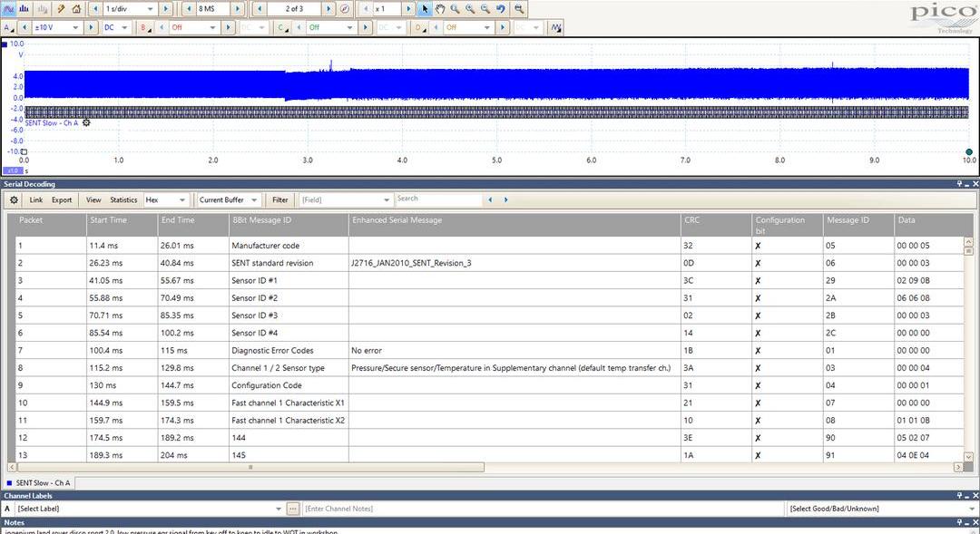Open the View menu in Serial Decoding
Viewport: 980px width, 534px height.
[93, 199]
